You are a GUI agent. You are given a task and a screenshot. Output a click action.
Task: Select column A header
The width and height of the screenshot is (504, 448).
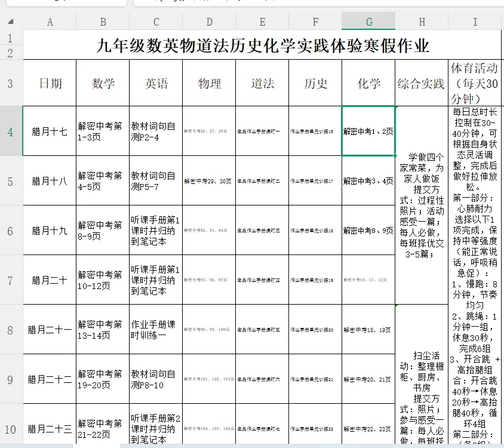(x=50, y=21)
